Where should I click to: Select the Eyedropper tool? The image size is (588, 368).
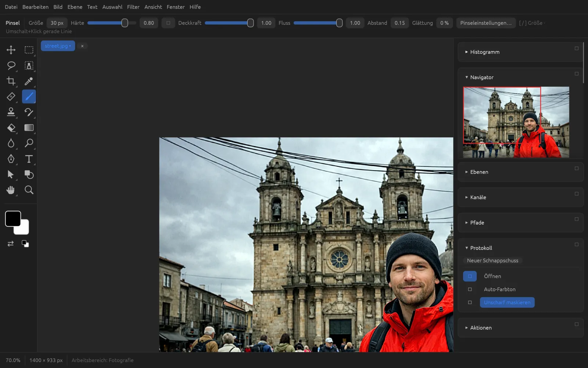click(29, 81)
